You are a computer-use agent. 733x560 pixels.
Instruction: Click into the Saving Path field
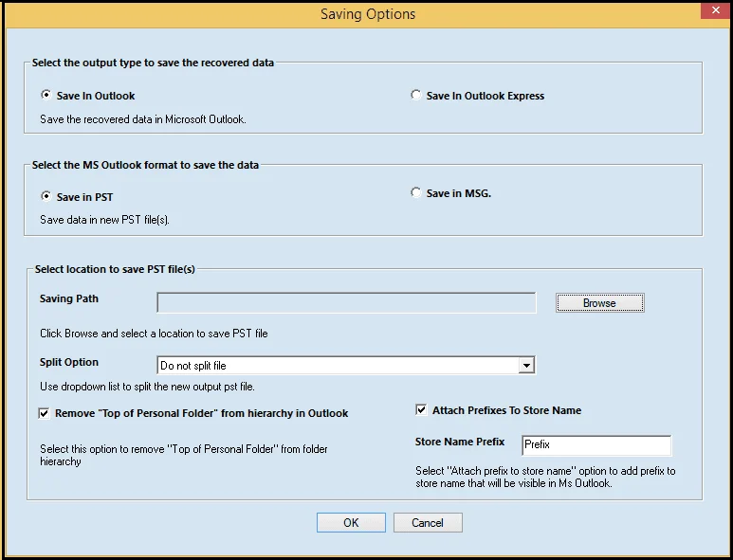346,302
